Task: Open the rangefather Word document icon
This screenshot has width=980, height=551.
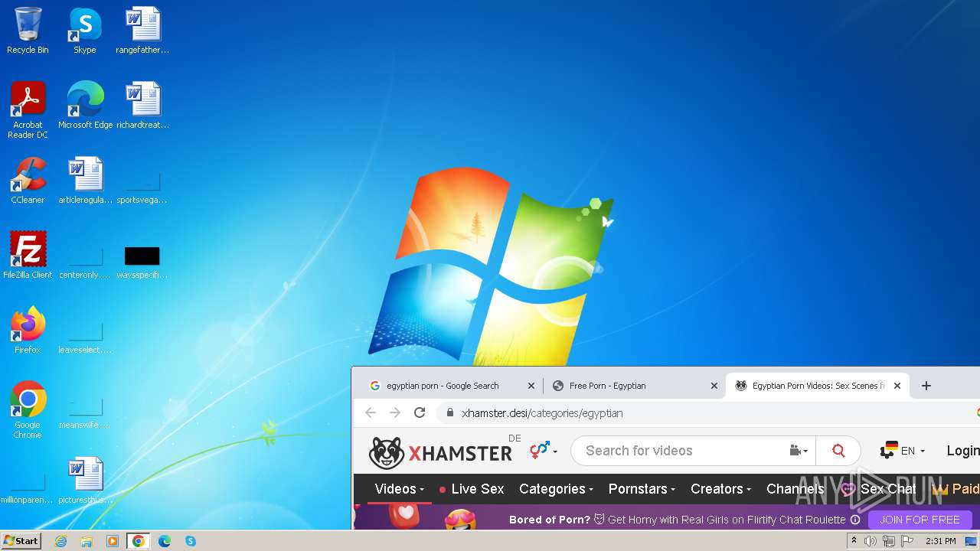Action: tap(142, 31)
